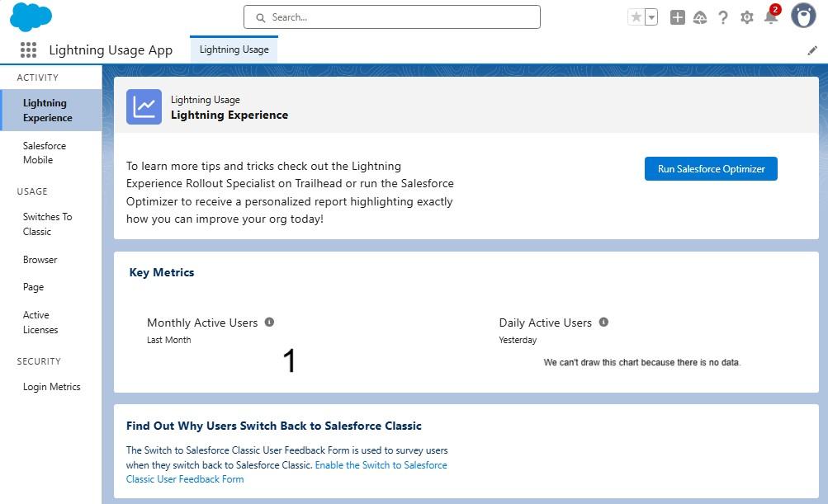Open the user profile avatar

click(x=803, y=16)
